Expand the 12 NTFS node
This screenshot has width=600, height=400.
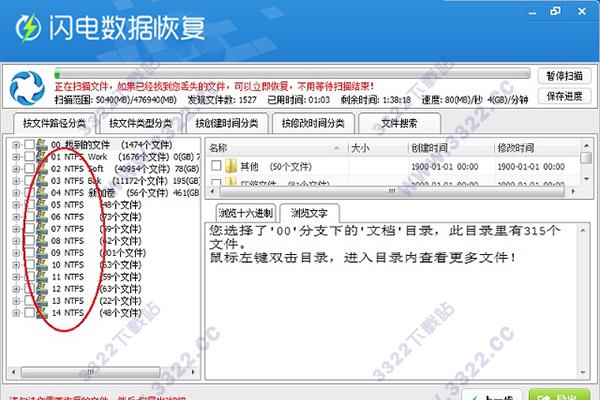click(16, 289)
